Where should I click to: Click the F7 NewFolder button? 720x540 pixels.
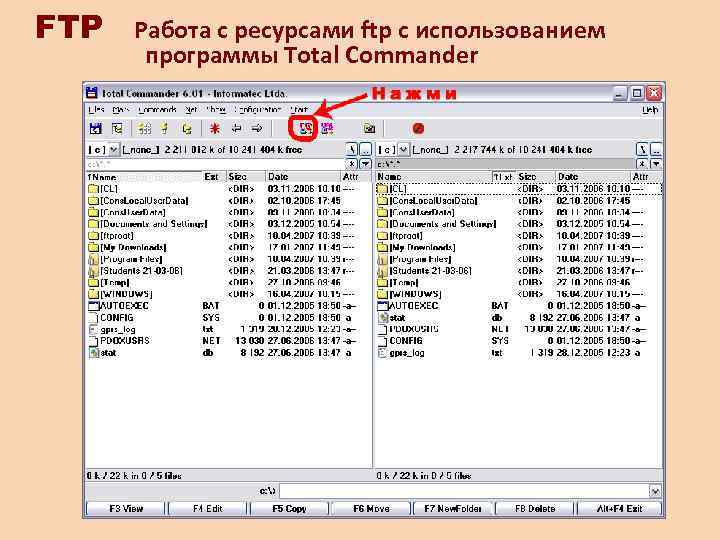(x=453, y=509)
